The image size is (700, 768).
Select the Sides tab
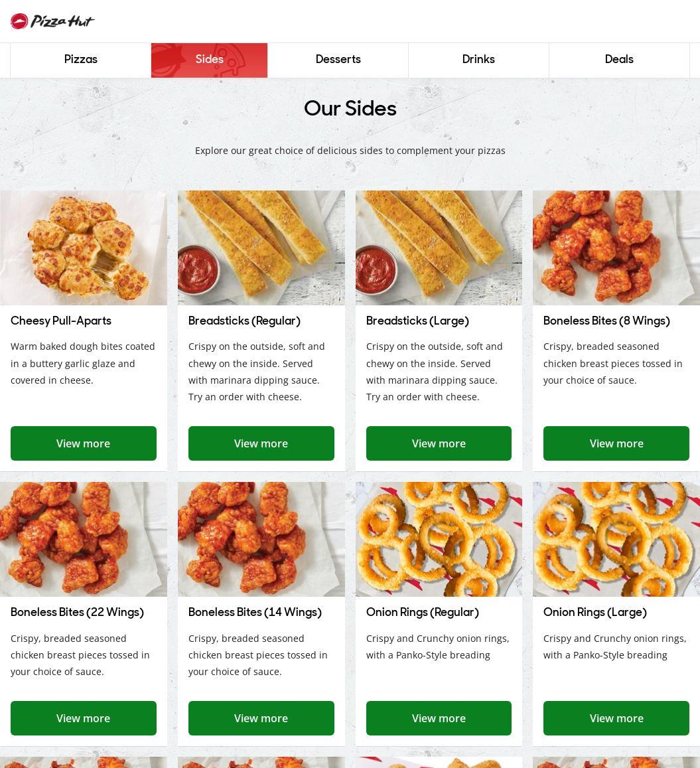[210, 60]
